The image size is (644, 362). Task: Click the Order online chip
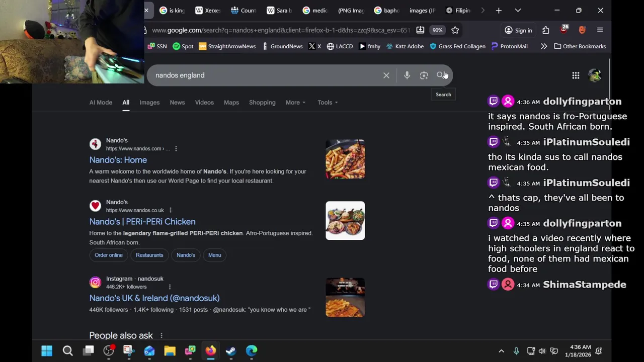click(x=109, y=255)
